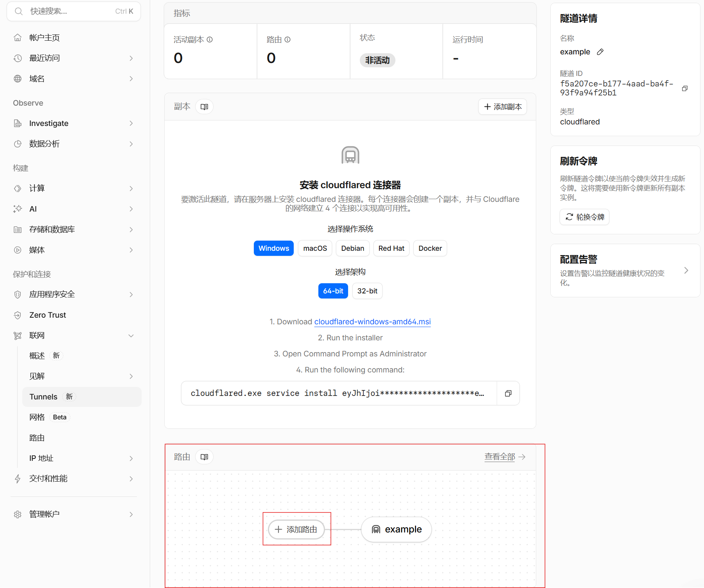Click the 非活动 status badge

[377, 60]
